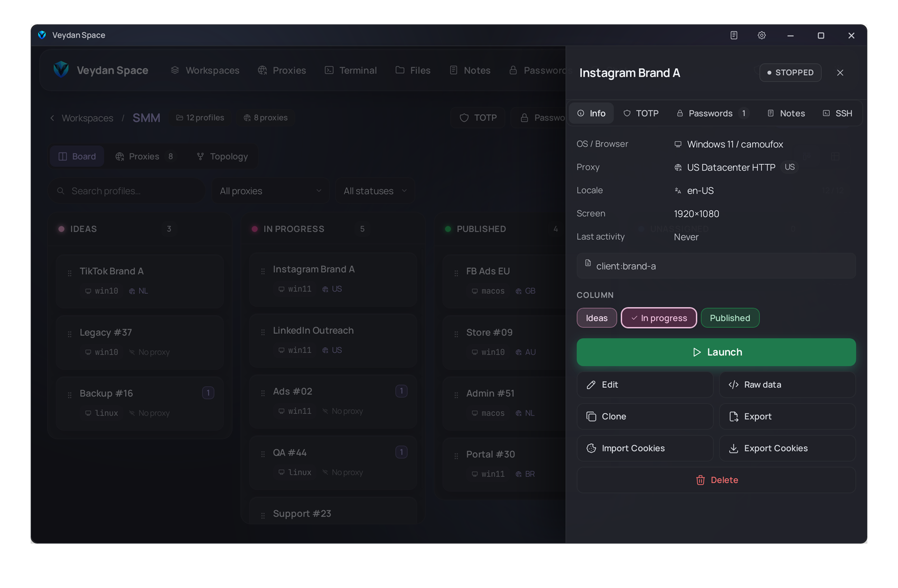Click the Search profiles input field
This screenshot has height=588, width=898.
[x=127, y=191]
